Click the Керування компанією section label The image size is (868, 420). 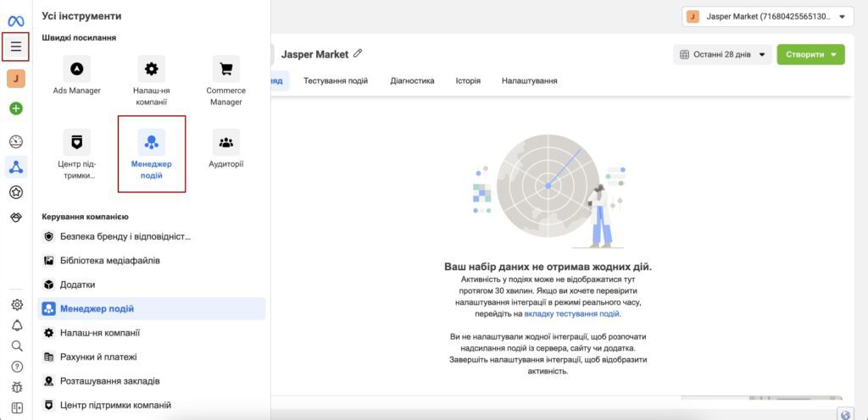click(86, 217)
